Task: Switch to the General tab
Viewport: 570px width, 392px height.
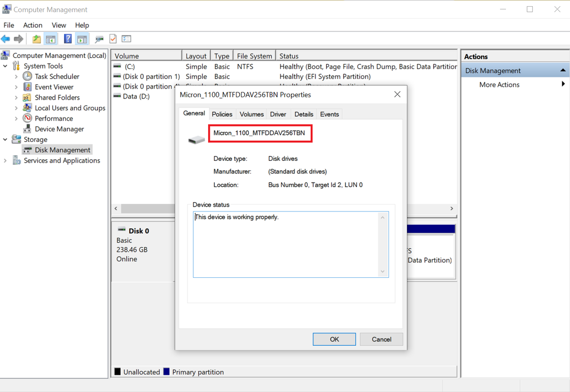Action: tap(194, 113)
